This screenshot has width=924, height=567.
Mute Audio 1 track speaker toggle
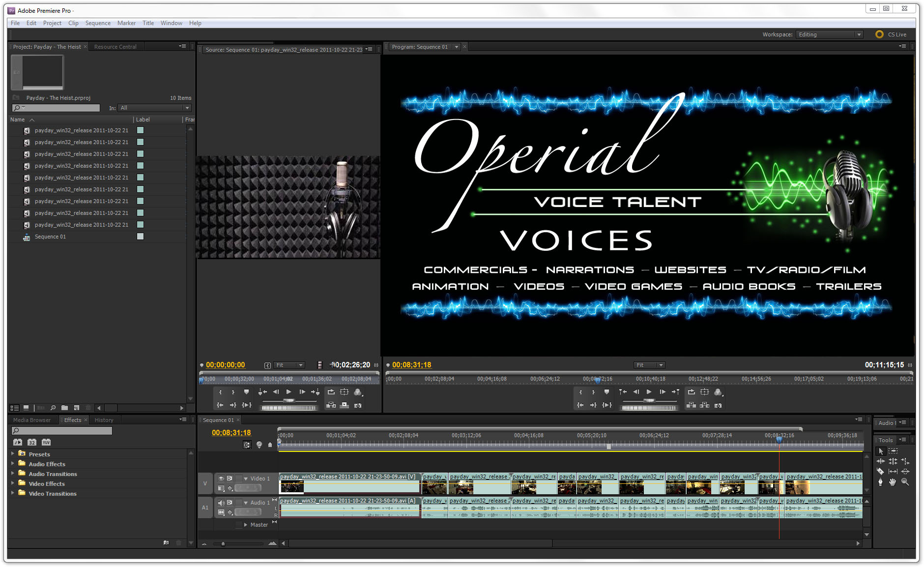point(221,503)
